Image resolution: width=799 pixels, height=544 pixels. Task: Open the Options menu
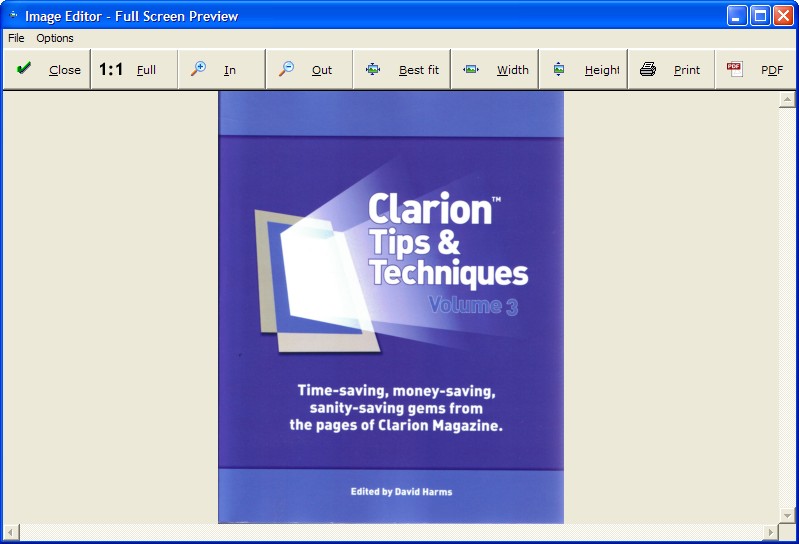(x=55, y=38)
